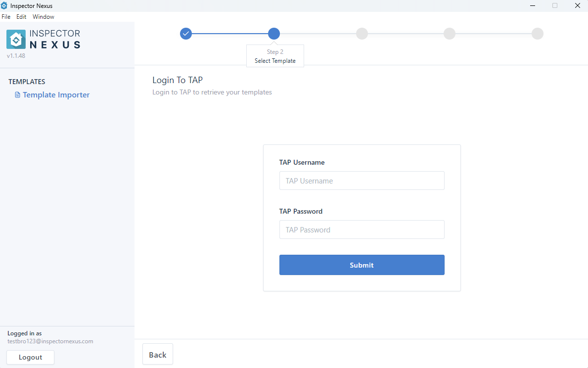Close the Inspector Nexus window
Screen dimensions: 588x368
(577, 5)
